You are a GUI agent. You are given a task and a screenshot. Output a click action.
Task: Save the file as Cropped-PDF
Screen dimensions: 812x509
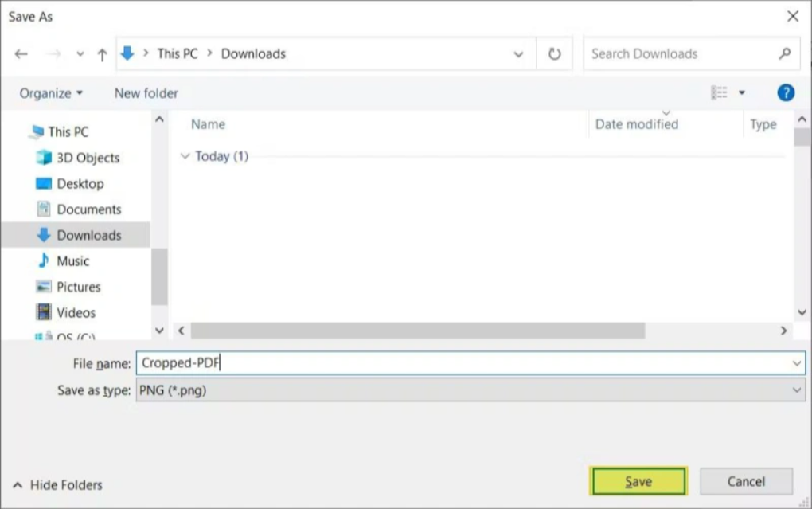pos(638,481)
